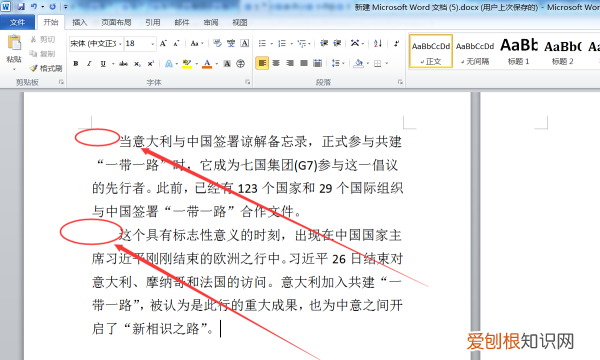600x360 pixels.
Task: Apply the 标题 2 heading style
Action: (562, 51)
